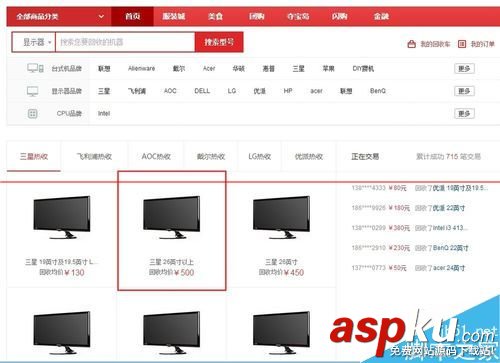500x363 pixels.
Task: Show more monitor brands via 更多
Action: (464, 91)
